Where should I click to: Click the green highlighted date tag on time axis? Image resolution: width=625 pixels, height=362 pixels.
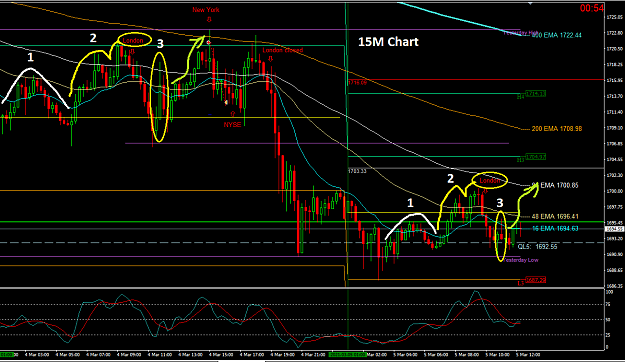[347, 354]
